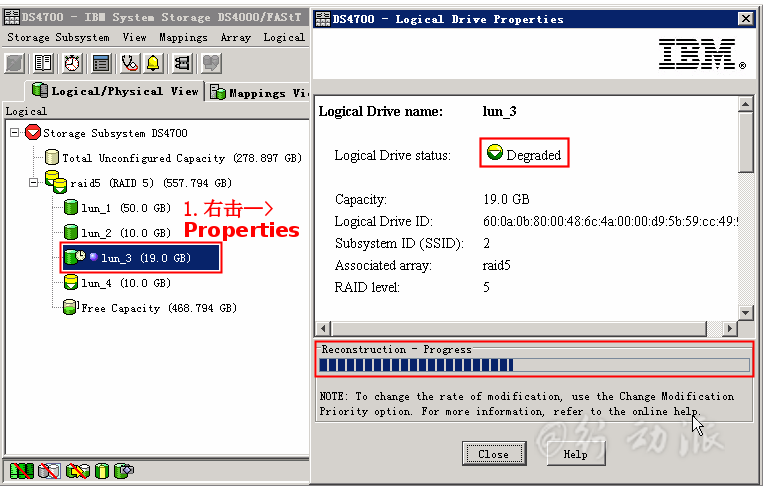Click the red Storage Subsystem DS4700 status icon
The width and height of the screenshot is (763, 486).
33,132
